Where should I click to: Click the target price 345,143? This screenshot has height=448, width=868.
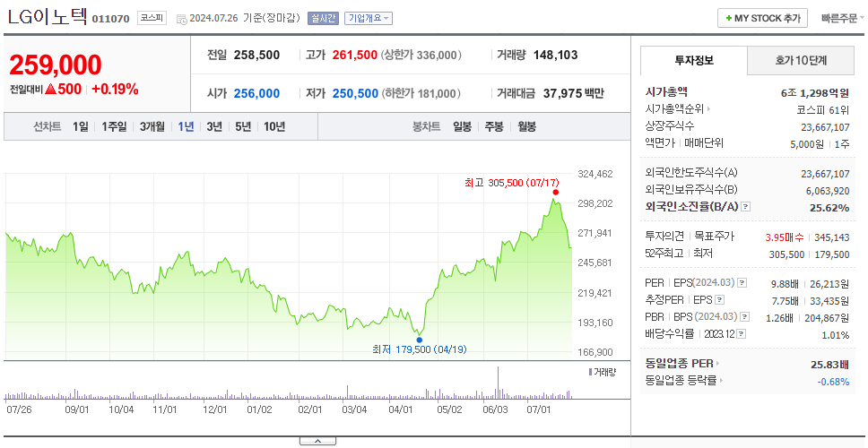point(831,237)
